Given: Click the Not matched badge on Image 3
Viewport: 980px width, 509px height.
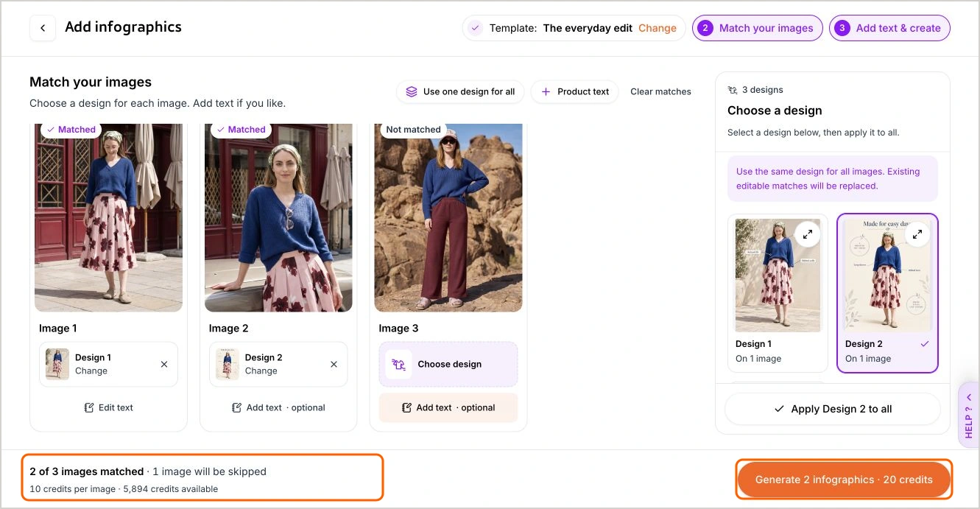Looking at the screenshot, I should 413,130.
